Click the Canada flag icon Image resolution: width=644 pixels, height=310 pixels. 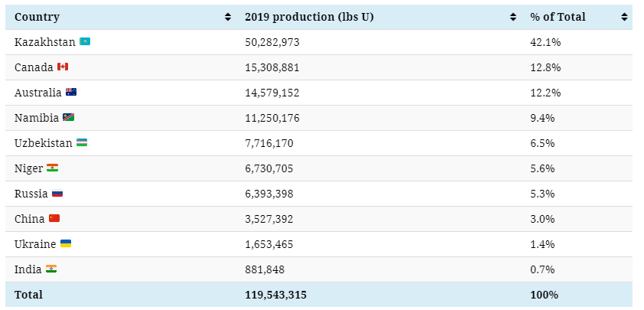point(63,67)
